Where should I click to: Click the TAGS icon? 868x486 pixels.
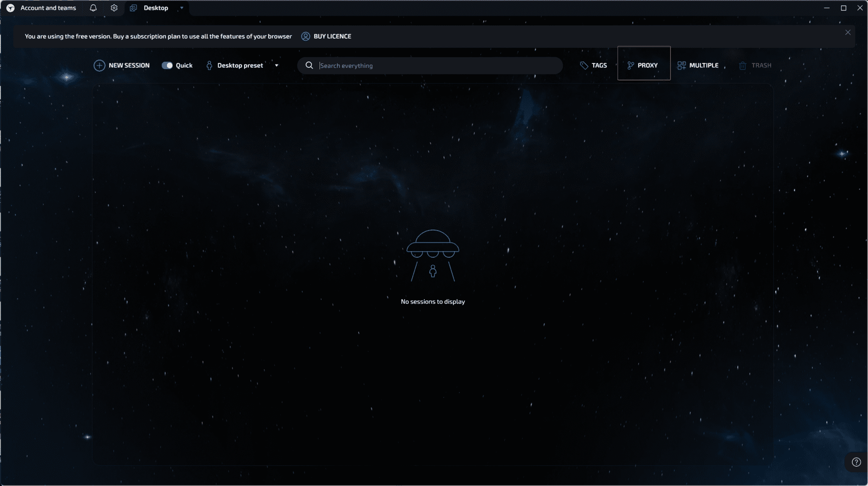pos(584,65)
